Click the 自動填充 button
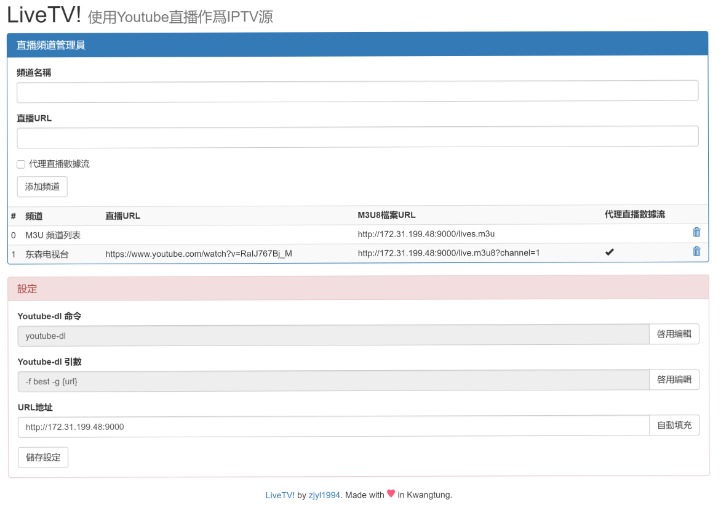This screenshot has width=721, height=505. coord(674,425)
